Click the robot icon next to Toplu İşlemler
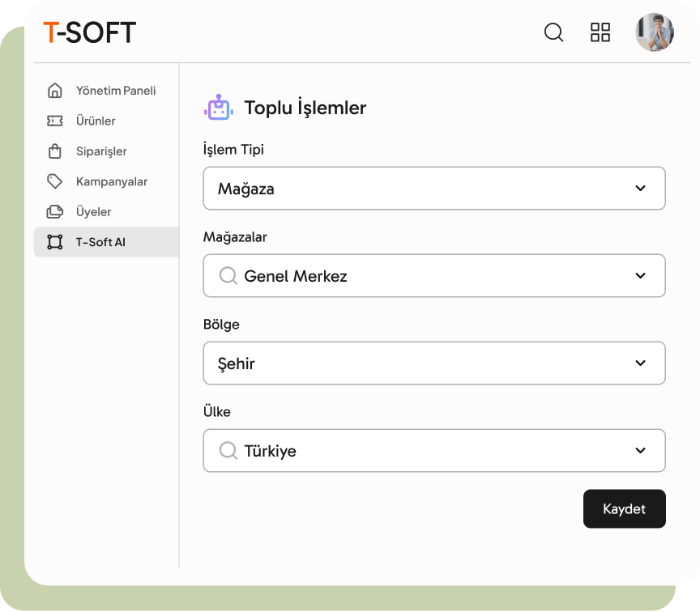 218,108
